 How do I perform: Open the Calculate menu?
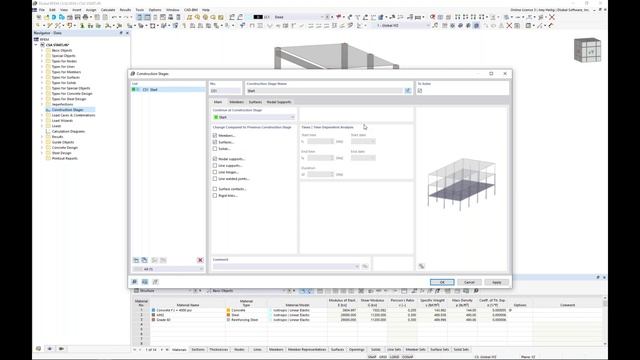108,10
